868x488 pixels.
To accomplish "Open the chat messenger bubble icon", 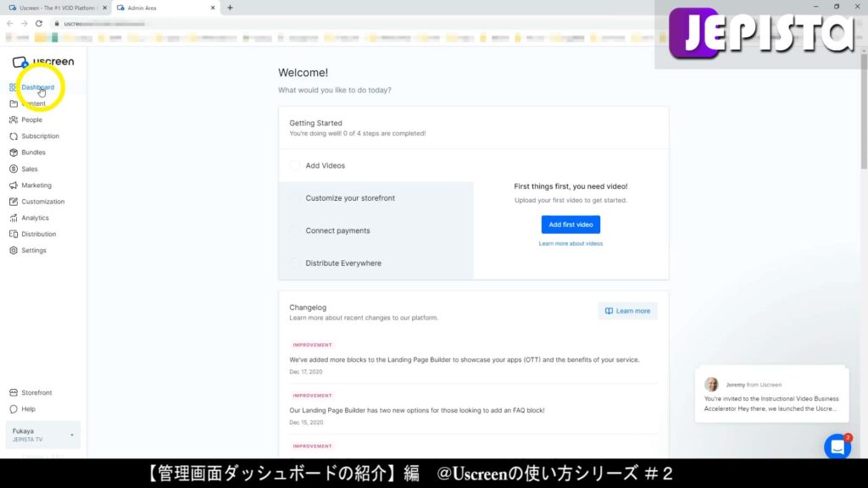I will (x=837, y=446).
